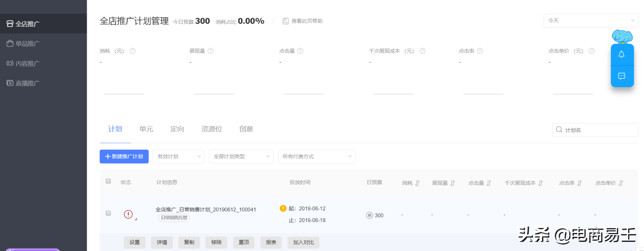Image resolution: width=644 pixels, height=251 pixels.
Task: Switch to the 计划 tab
Action: (115, 129)
